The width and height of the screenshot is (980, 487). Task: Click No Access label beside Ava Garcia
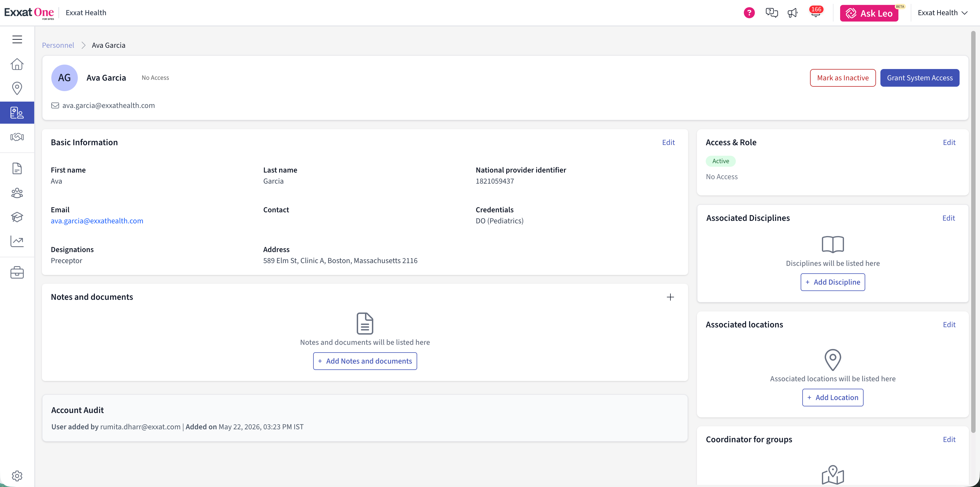(155, 78)
